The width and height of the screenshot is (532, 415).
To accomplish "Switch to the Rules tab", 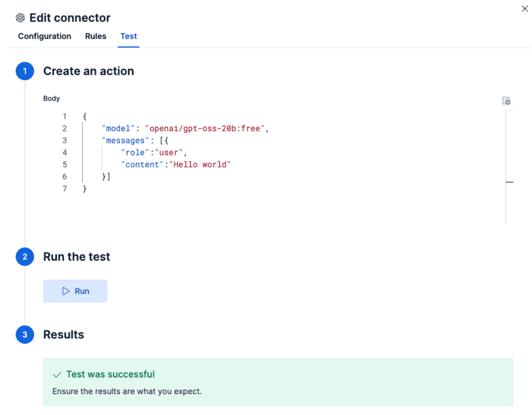I will pyautogui.click(x=95, y=36).
